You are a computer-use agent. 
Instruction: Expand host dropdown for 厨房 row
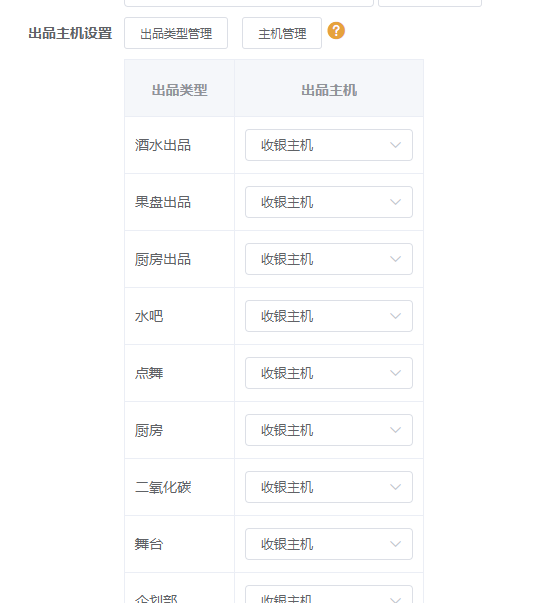(x=329, y=430)
